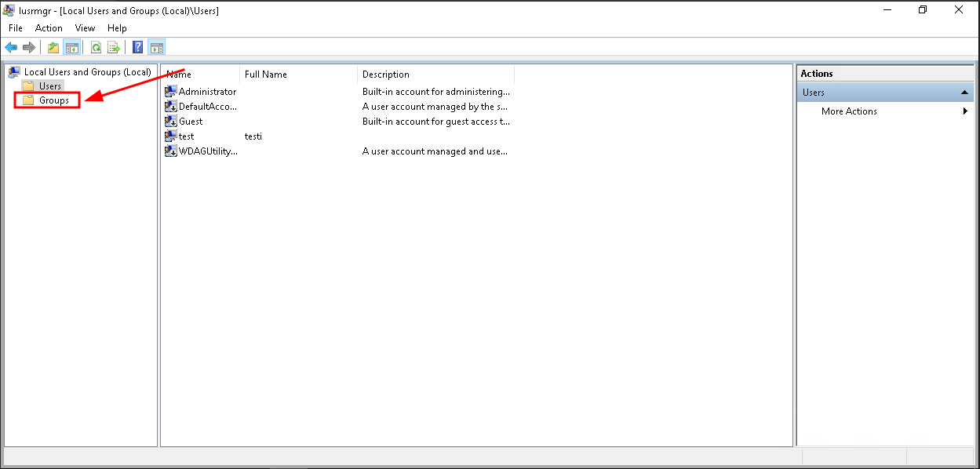Select the Guest user account
Image resolution: width=980 pixels, height=469 pixels.
coord(191,122)
